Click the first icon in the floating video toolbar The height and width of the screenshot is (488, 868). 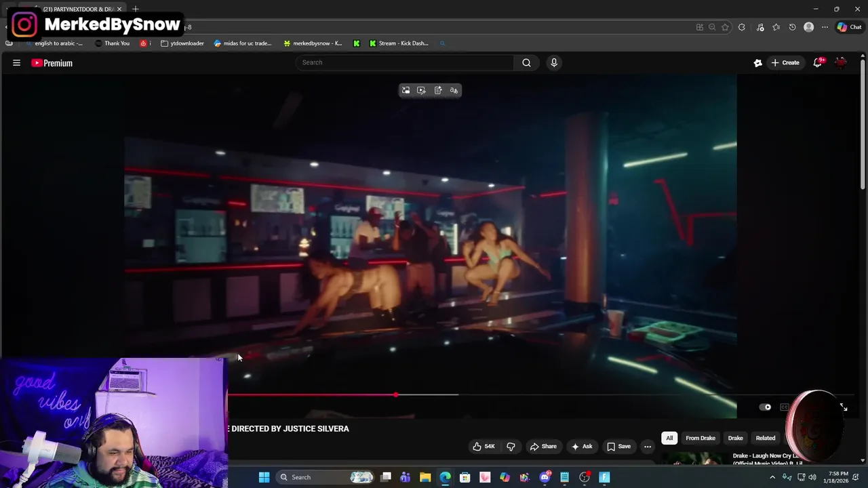406,90
